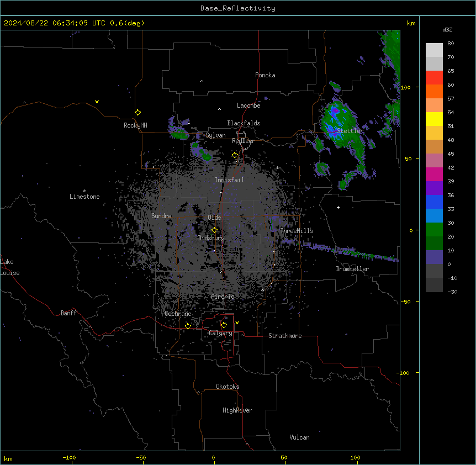Image resolution: width=476 pixels, height=465 pixels.
Task: Click the 80 value on dBZ scale
Action: point(451,44)
